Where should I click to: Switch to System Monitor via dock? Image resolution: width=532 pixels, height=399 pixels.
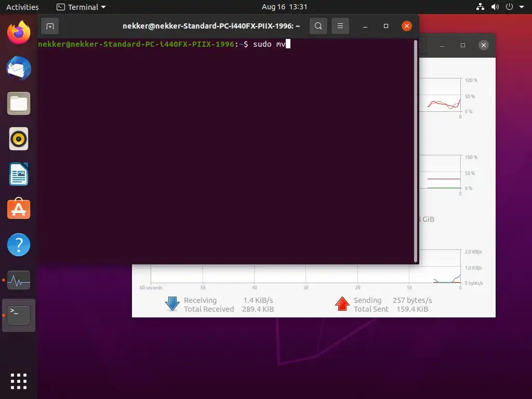19,280
